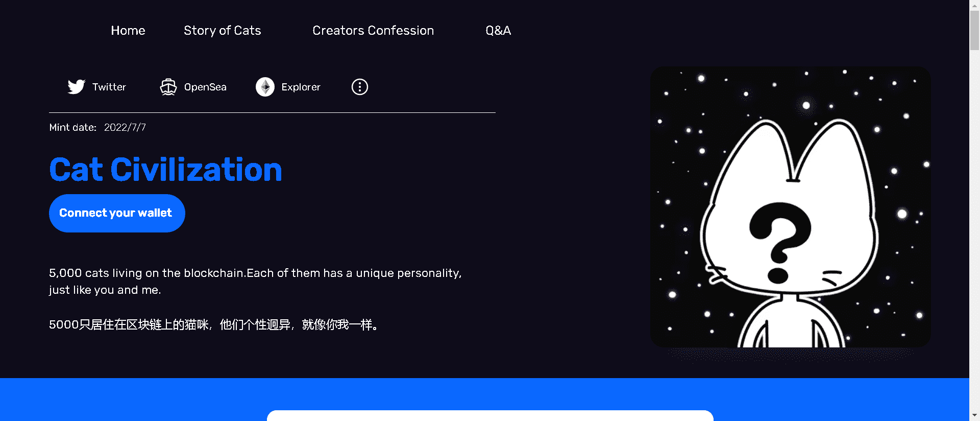Click the page scrollbar thumb
Screen dimensions: 980x421
pos(974,31)
